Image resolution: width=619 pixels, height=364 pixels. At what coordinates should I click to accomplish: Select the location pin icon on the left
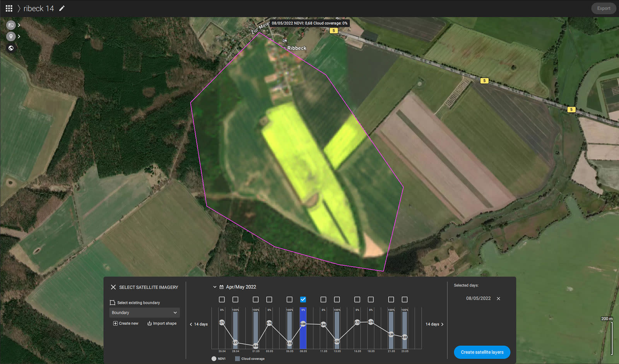[11, 36]
